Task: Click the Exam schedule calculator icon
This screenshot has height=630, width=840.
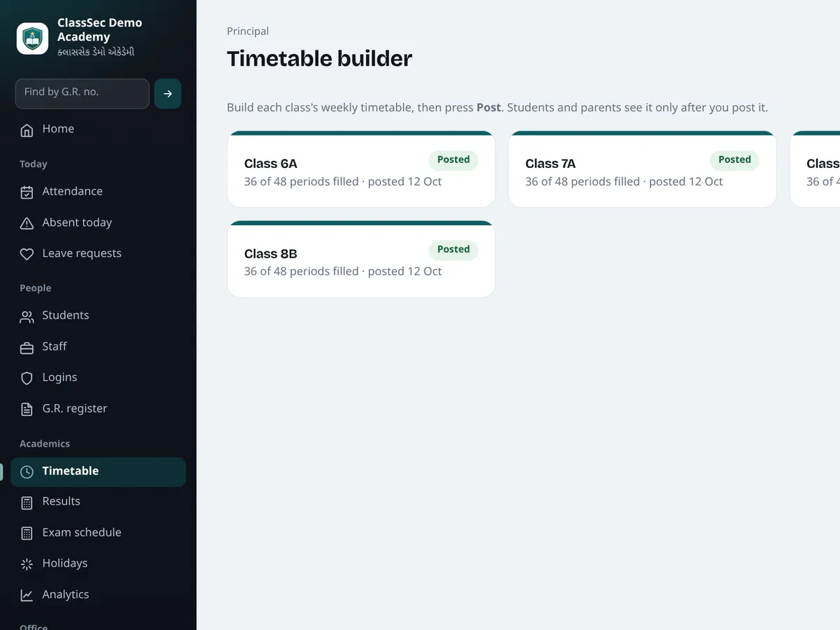Action: (27, 533)
